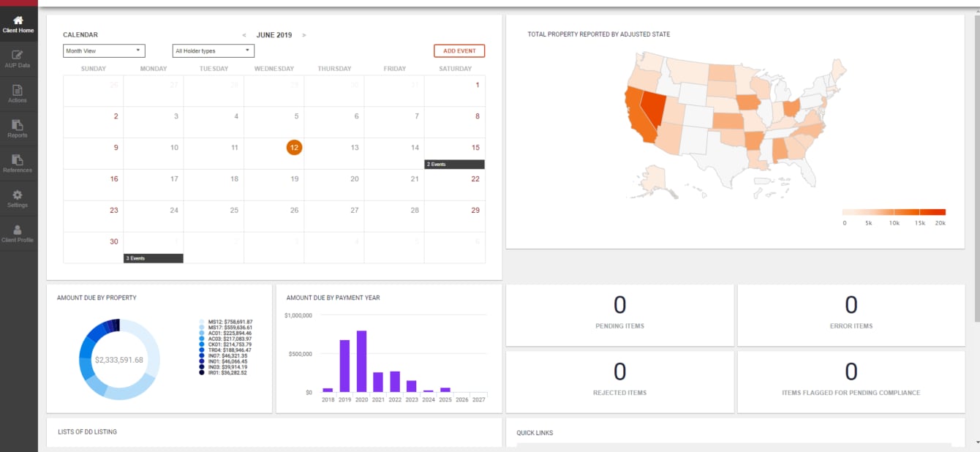Open Settings gear in sidebar
980x452 pixels.
coord(18,195)
